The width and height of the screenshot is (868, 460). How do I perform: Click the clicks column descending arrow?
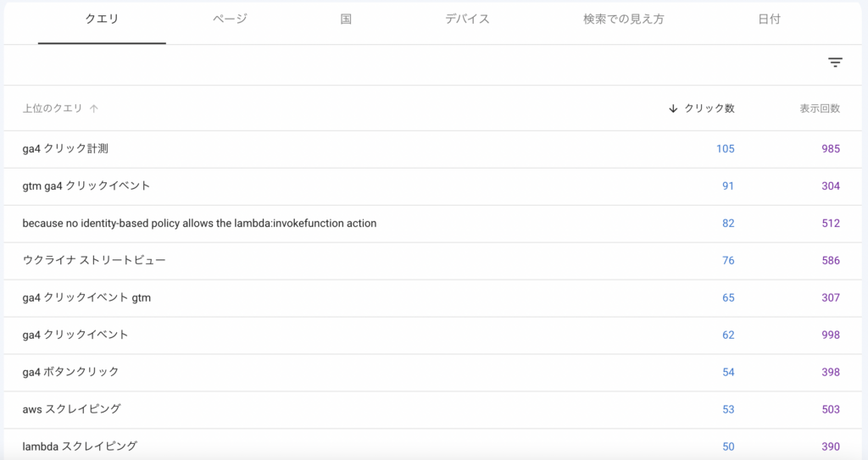point(673,108)
